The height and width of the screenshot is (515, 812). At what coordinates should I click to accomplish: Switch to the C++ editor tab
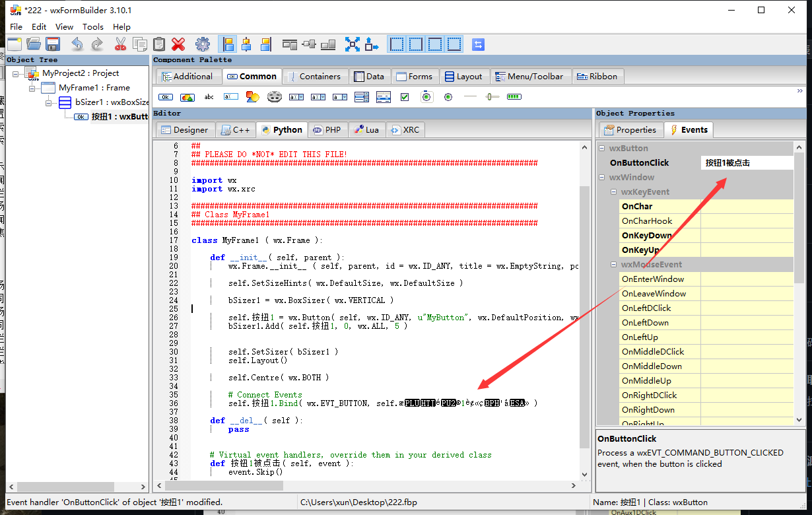pos(235,129)
